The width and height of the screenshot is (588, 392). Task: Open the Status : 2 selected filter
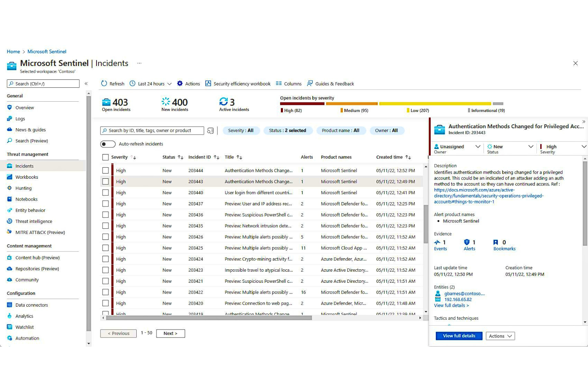pos(288,131)
